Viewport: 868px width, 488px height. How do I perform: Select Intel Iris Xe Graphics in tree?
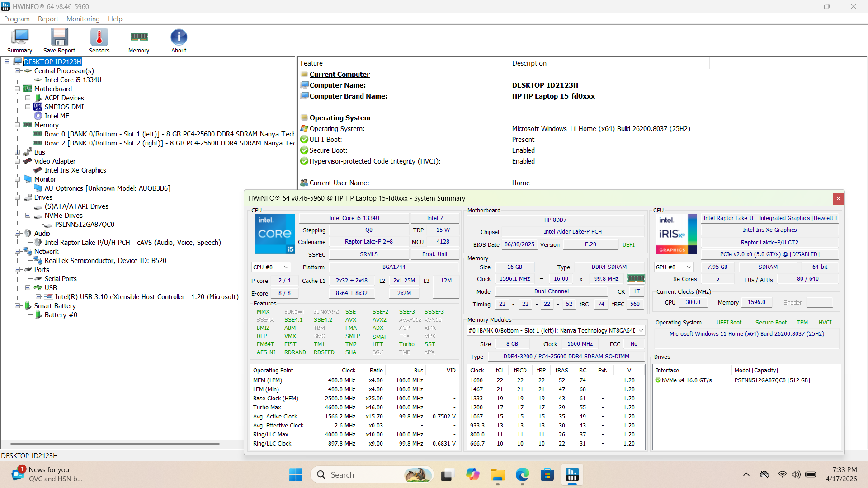[75, 170]
